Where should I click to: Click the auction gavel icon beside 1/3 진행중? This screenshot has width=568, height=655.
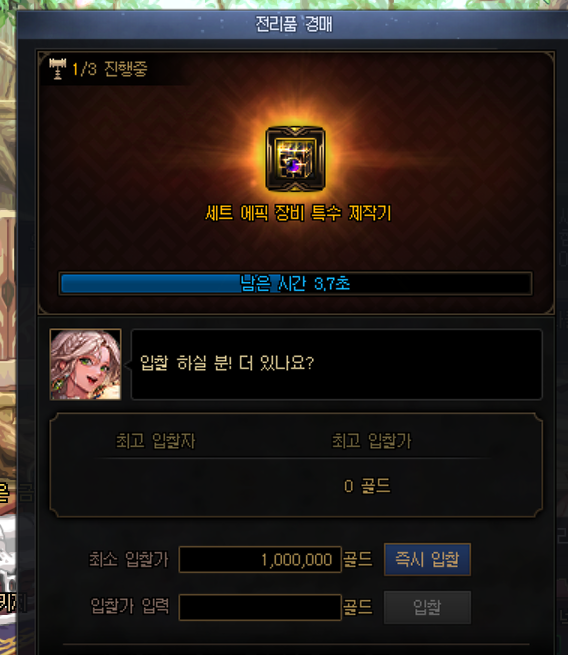pyautogui.click(x=58, y=69)
